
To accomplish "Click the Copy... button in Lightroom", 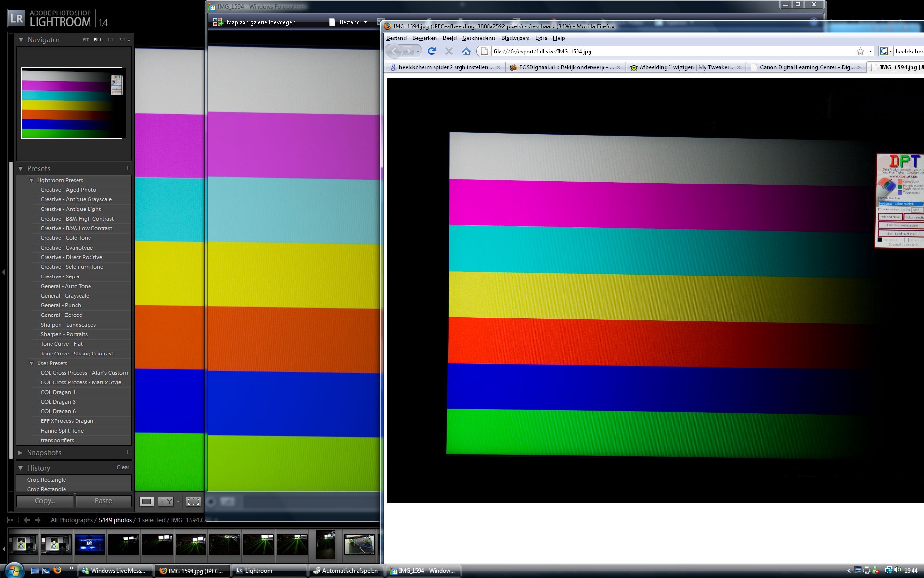I will coord(45,501).
